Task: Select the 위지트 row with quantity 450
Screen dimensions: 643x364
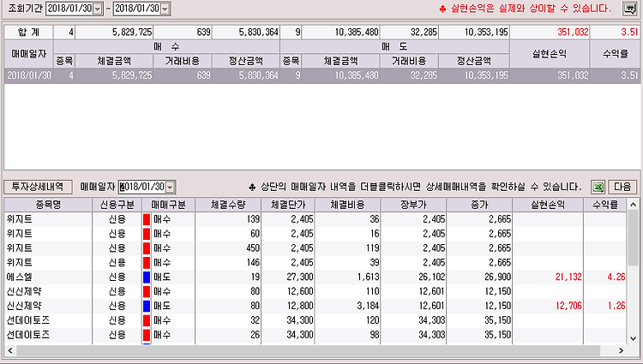Action: [315, 248]
